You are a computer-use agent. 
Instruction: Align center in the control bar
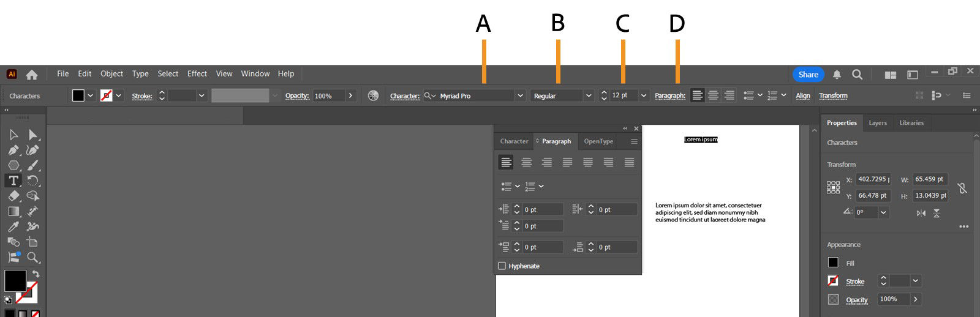click(713, 95)
